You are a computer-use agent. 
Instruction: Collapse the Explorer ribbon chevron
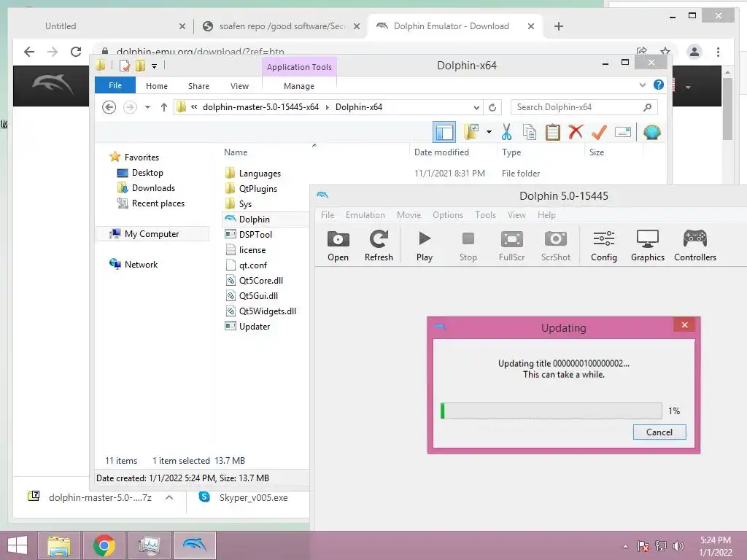click(642, 85)
